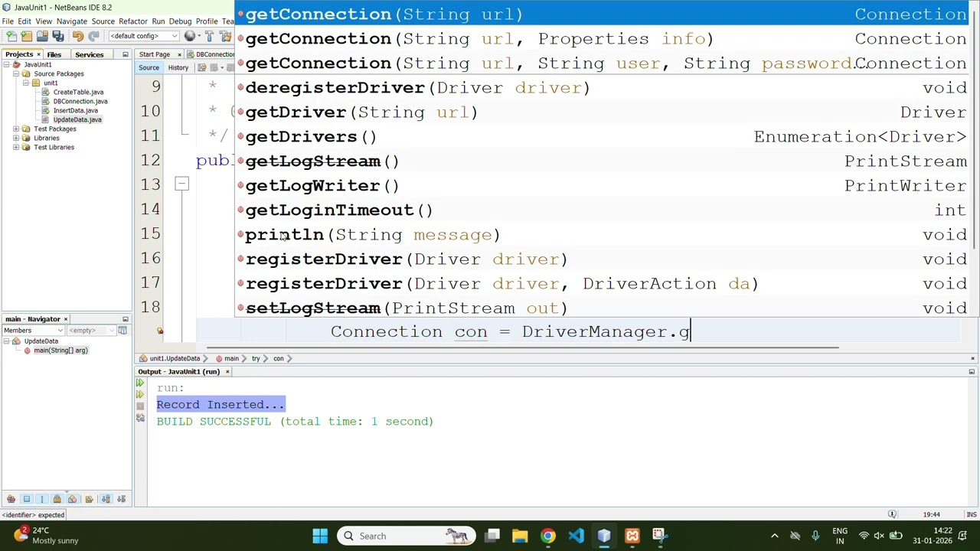Screen dimensions: 980x551
Task: Minimize the Output panel window group
Action: click(x=972, y=371)
